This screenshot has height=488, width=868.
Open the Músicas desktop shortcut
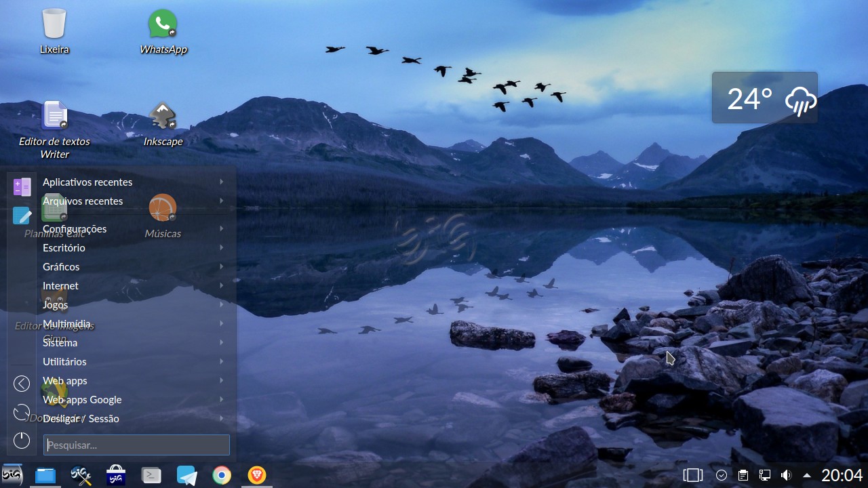[x=163, y=207]
